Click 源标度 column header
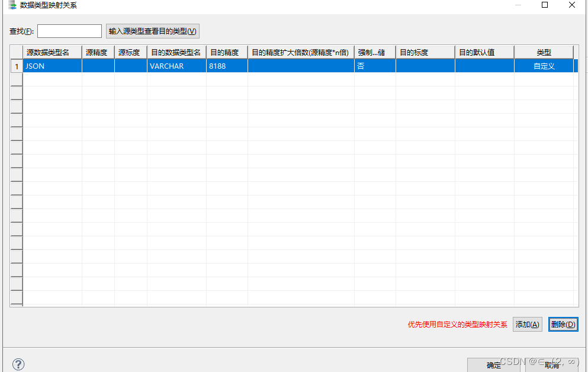588x372 pixels. click(131, 53)
